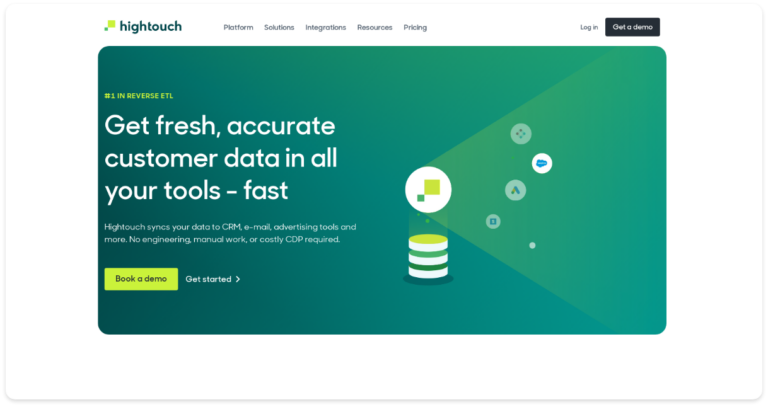This screenshot has width=768, height=407.
Task: Click the four-dot icon at top of beam
Action: pyautogui.click(x=521, y=133)
